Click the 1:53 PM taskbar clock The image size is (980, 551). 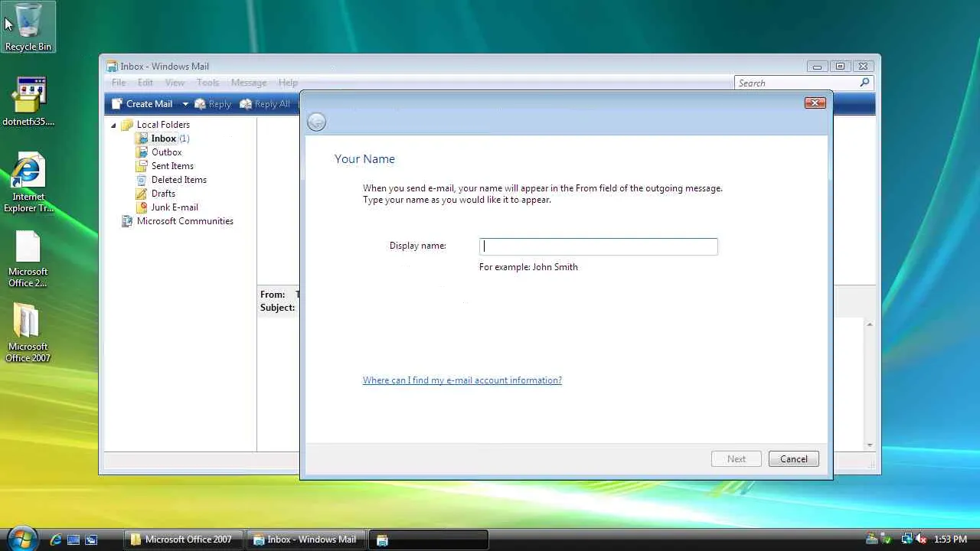pyautogui.click(x=950, y=540)
